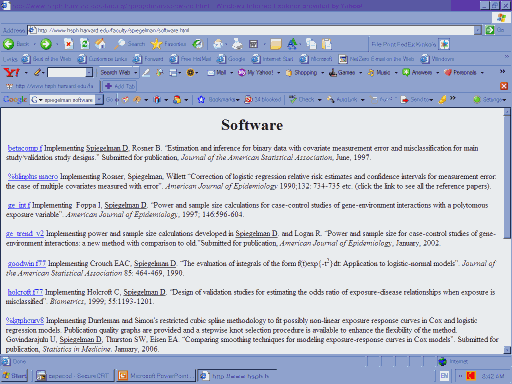Expand the address bar dropdown
This screenshot has width=512, height=384.
point(478,30)
